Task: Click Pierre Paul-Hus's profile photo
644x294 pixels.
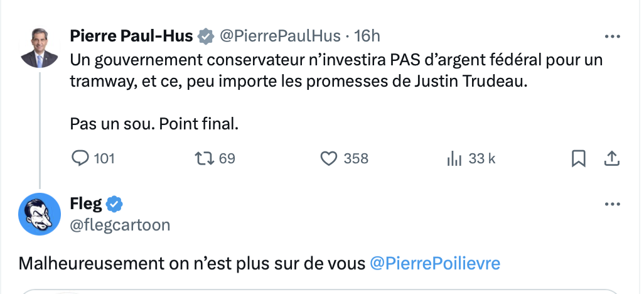Action: click(40, 48)
